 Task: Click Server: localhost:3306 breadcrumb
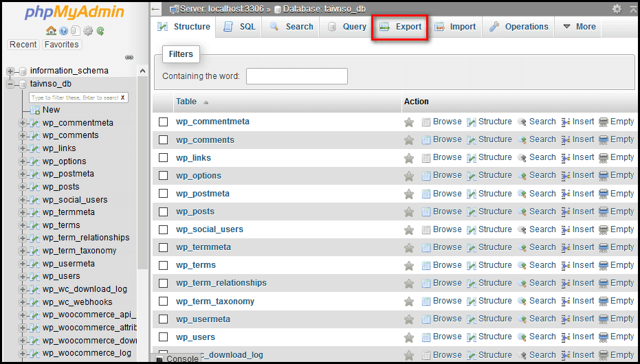pyautogui.click(x=221, y=9)
